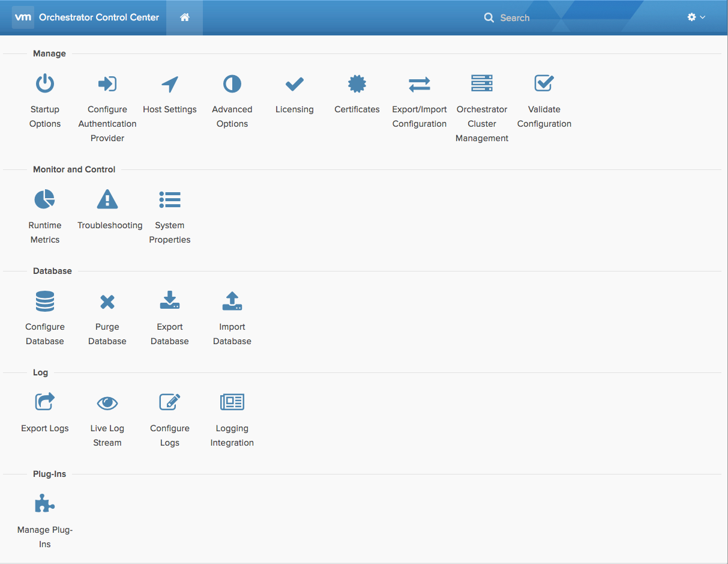Viewport: 728px width, 564px height.
Task: Open the Logging Integration newspaper icon
Action: point(232,402)
